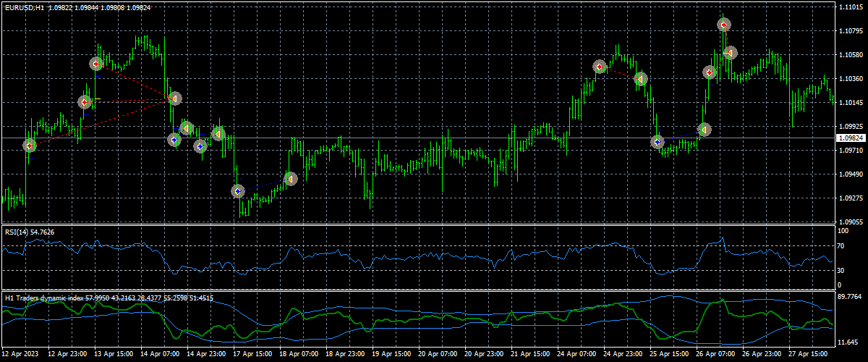Click the lowest blue buy marker on the chart
The image size is (868, 362).
(x=237, y=191)
